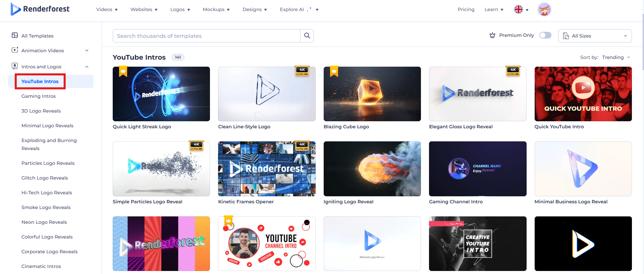The width and height of the screenshot is (644, 274).
Task: Select Particles Logo Reveals category
Action: point(48,163)
